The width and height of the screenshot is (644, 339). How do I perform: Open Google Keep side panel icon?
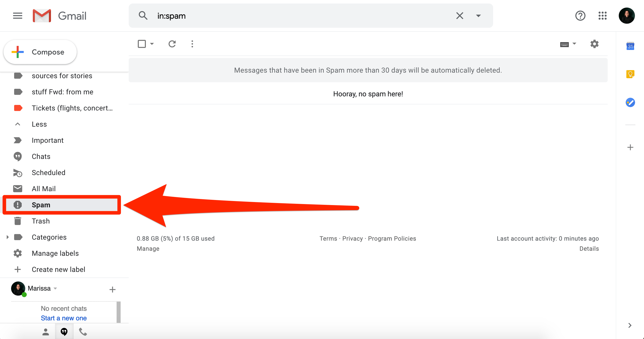click(x=630, y=74)
